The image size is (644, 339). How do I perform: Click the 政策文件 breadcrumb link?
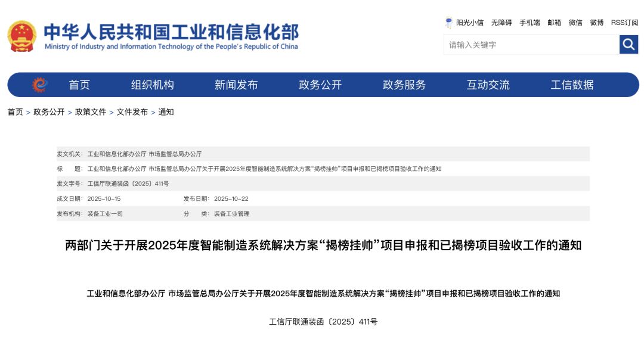[91, 112]
